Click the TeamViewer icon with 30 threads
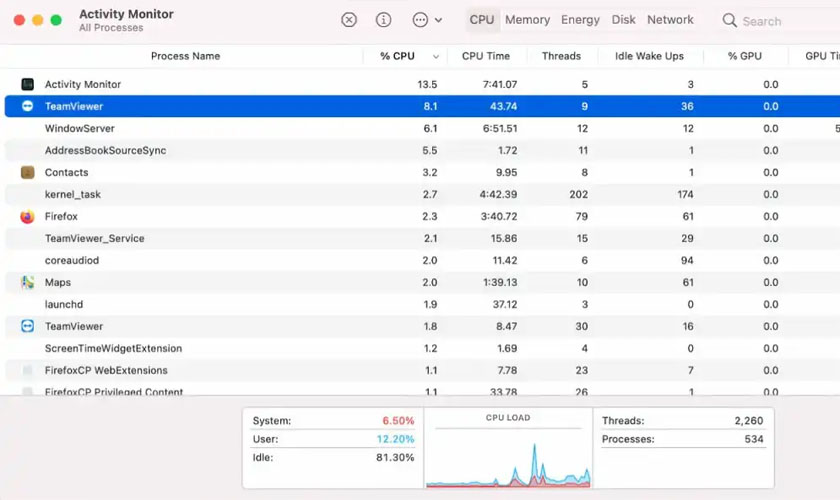 (x=27, y=326)
